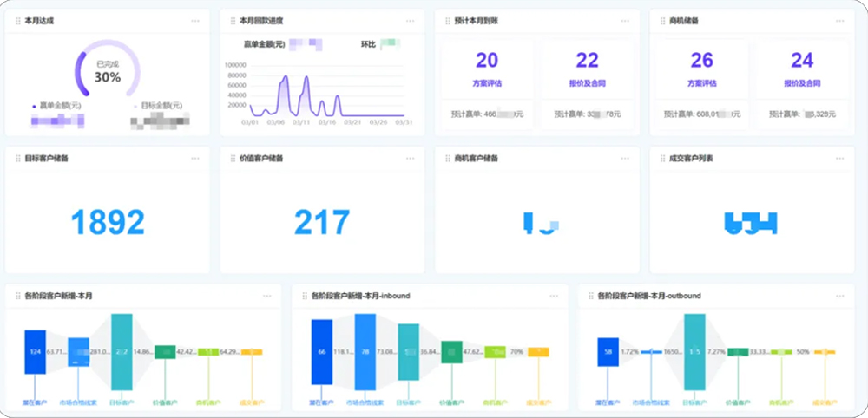Click the 潜在客户 bar showing 66 in inbound funnel

click(321, 352)
